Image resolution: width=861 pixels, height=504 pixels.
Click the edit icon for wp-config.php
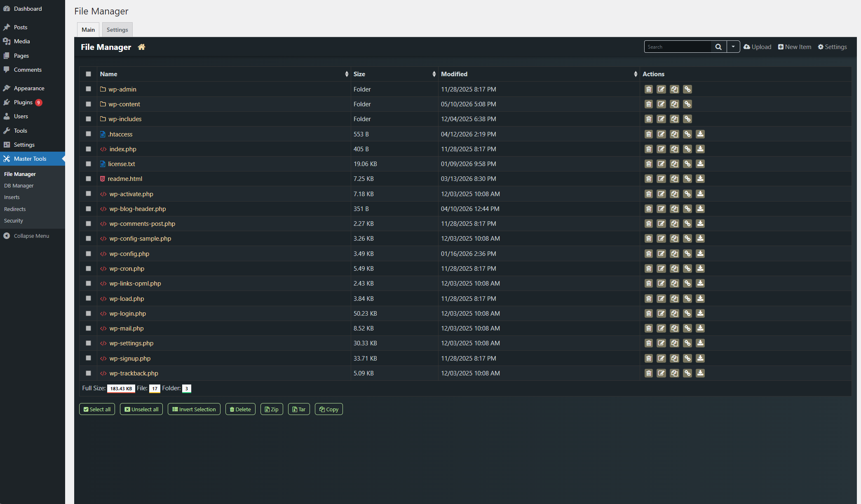tap(662, 254)
